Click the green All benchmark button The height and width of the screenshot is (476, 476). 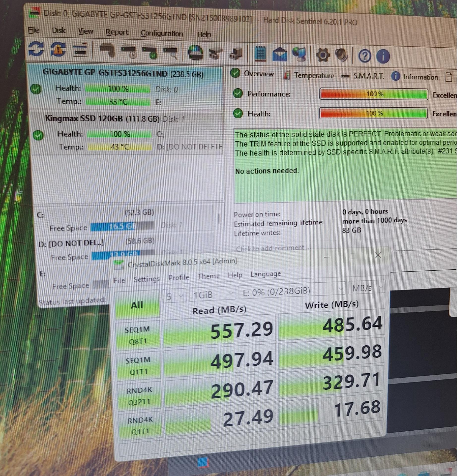point(137,305)
